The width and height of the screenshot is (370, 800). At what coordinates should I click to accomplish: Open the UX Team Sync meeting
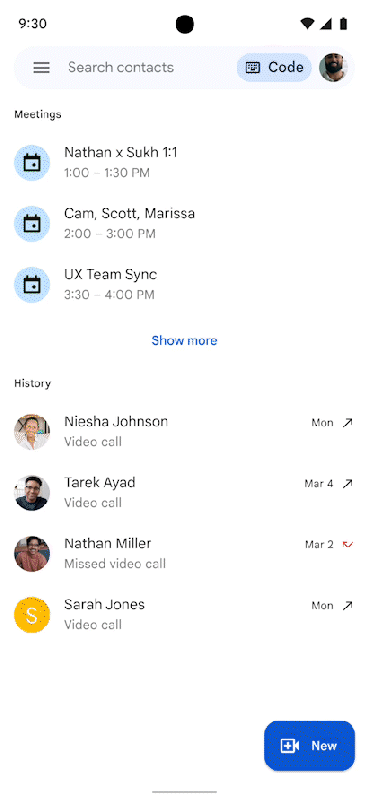(x=185, y=285)
